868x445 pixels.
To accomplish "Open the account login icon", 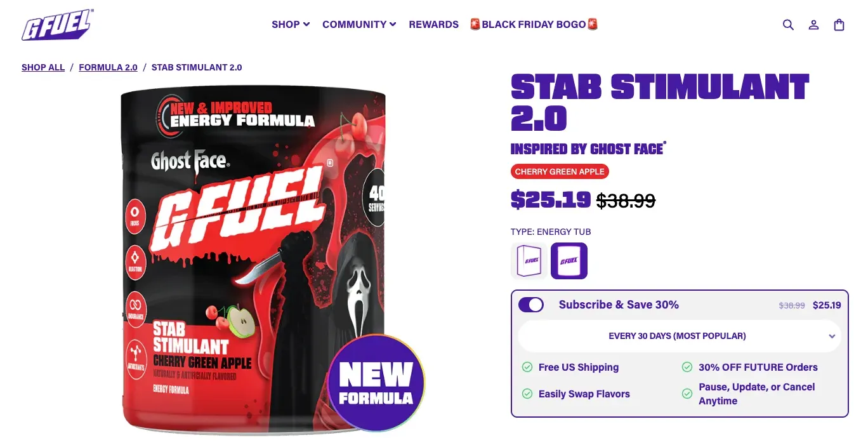I will tap(813, 24).
